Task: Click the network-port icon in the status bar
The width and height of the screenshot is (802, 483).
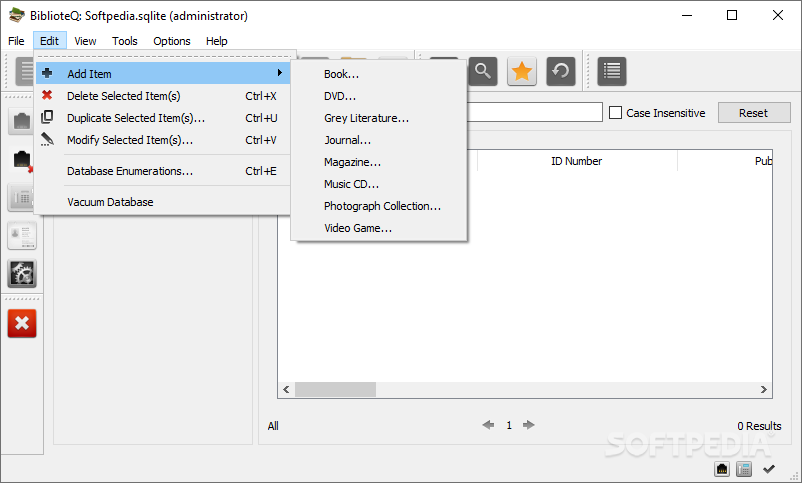Action: (x=722, y=469)
